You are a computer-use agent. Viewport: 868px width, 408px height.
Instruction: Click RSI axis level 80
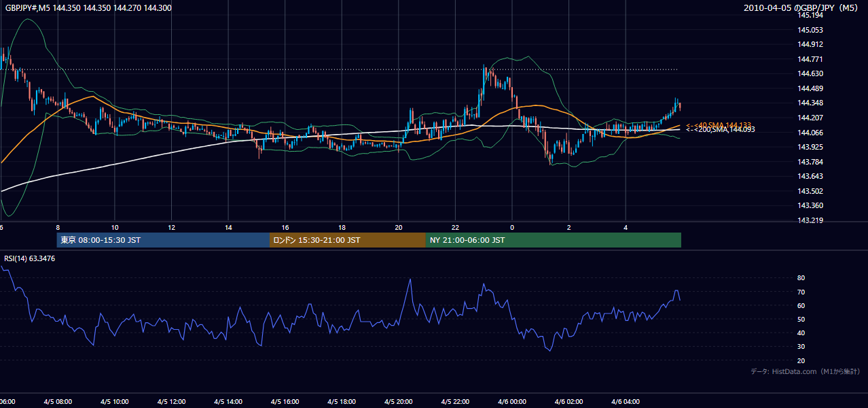801,278
